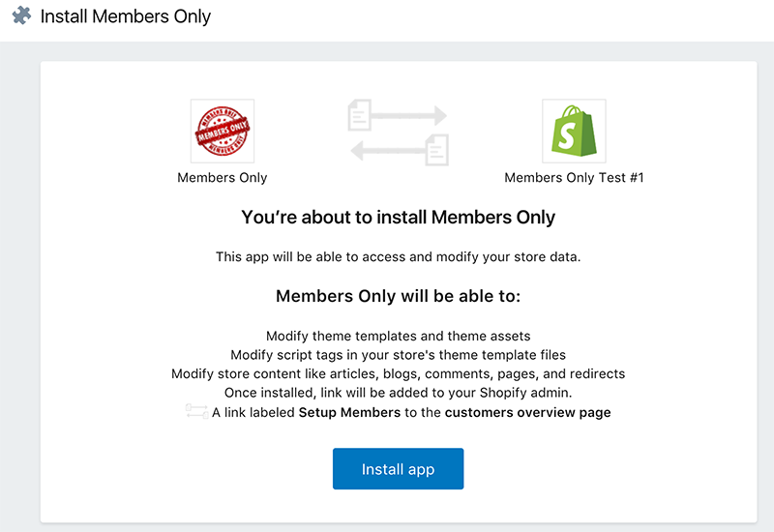This screenshot has width=774, height=532.
Task: Click the Modify theme templates permission line
Action: tap(399, 336)
